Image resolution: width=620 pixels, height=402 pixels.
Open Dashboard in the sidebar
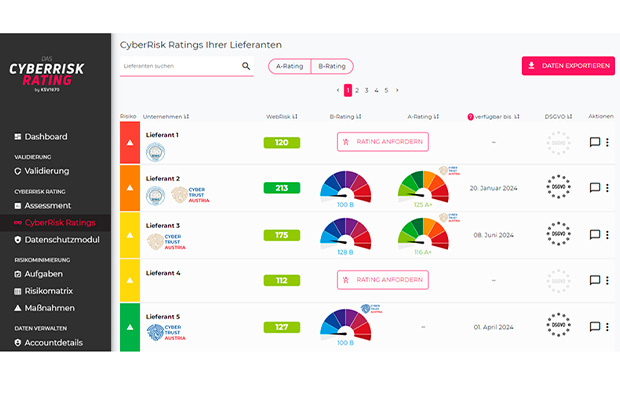[46, 137]
